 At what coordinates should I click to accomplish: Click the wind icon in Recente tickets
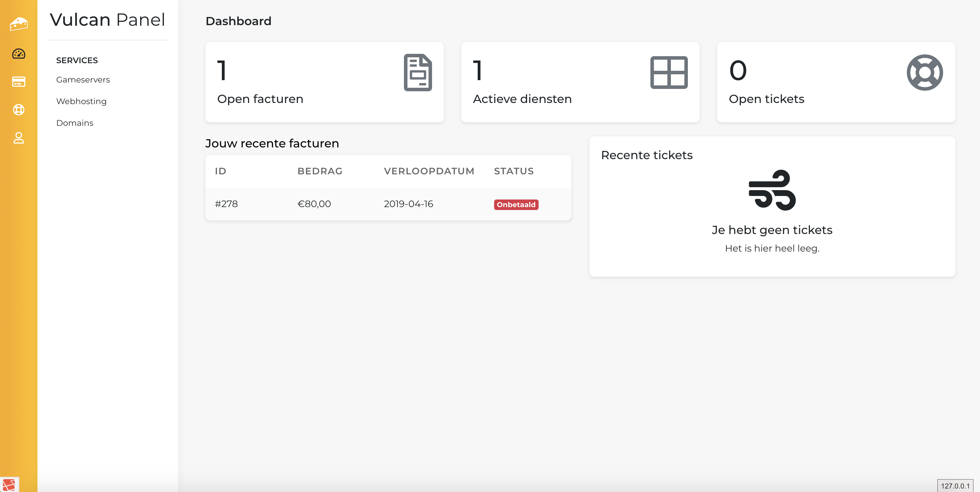pos(772,190)
